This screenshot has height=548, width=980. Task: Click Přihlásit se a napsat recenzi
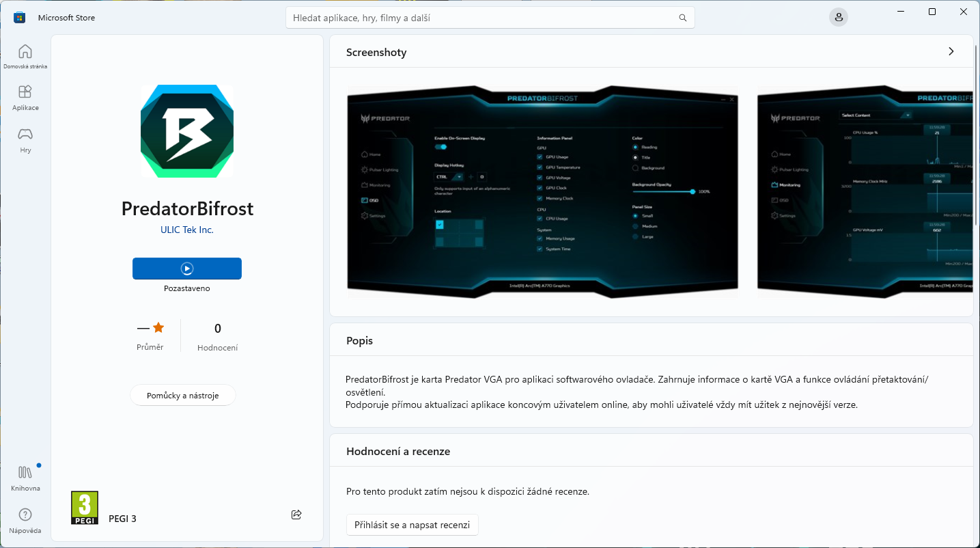tap(412, 525)
